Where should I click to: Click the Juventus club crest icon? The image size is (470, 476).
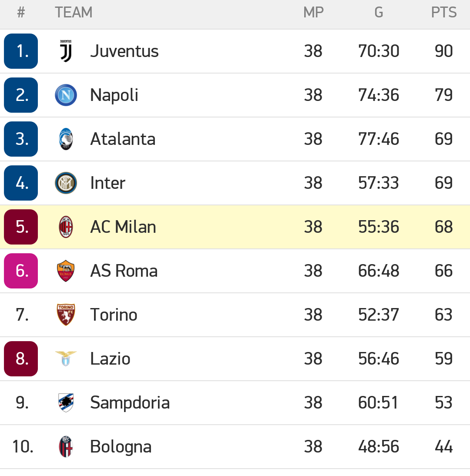(66, 51)
